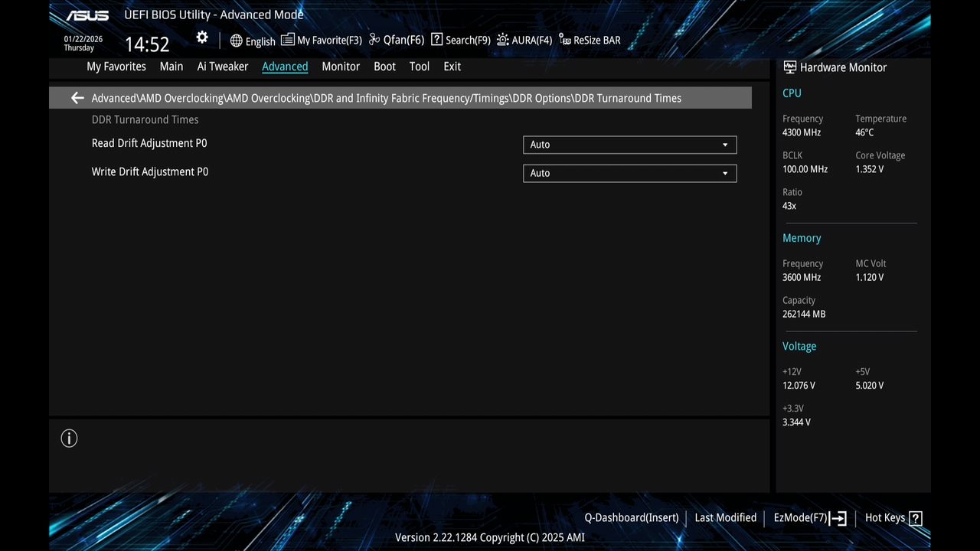The width and height of the screenshot is (980, 551).
Task: Open the Hot Keys reference
Action: coord(892,517)
